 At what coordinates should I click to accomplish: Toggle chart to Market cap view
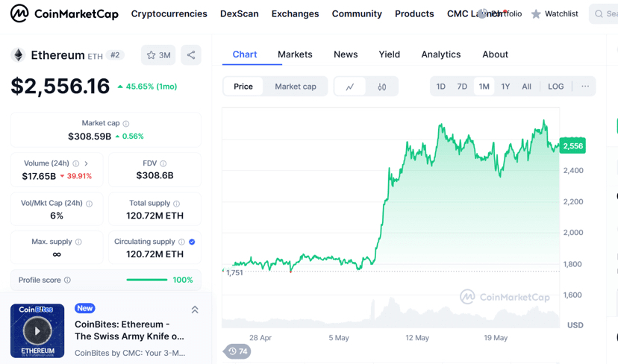pos(296,87)
